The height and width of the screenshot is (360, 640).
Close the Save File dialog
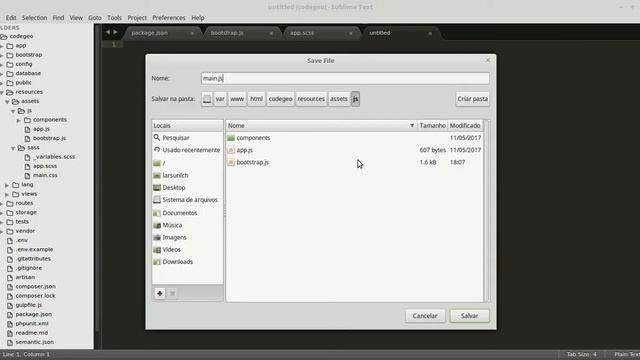coord(488,60)
